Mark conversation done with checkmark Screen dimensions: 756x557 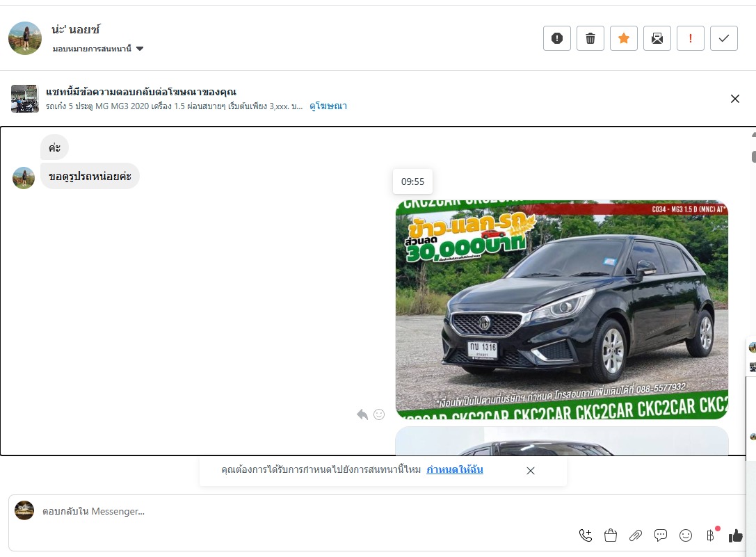(724, 38)
